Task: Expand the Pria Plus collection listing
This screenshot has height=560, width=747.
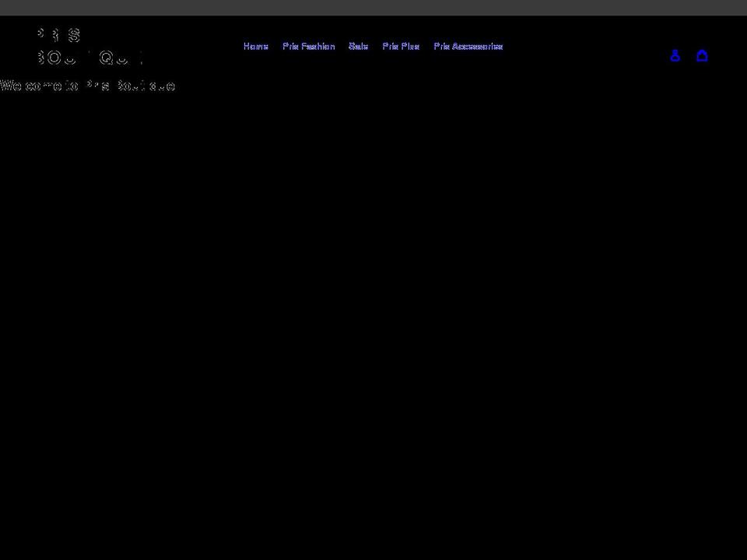Action: 400,46
